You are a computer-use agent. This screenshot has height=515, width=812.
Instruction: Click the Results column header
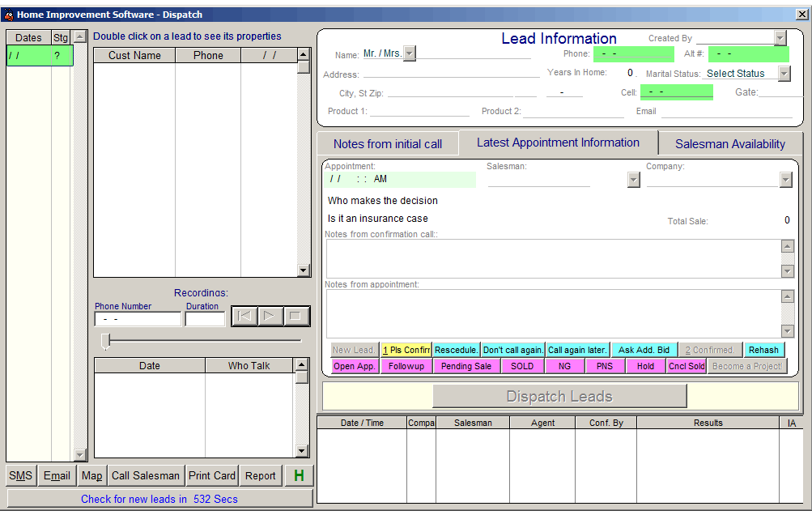pos(708,423)
